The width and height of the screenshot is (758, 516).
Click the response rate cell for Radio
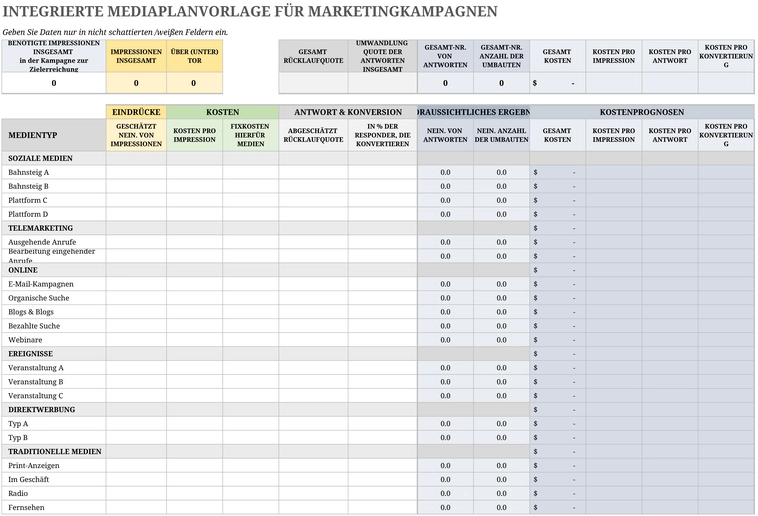[x=313, y=493]
